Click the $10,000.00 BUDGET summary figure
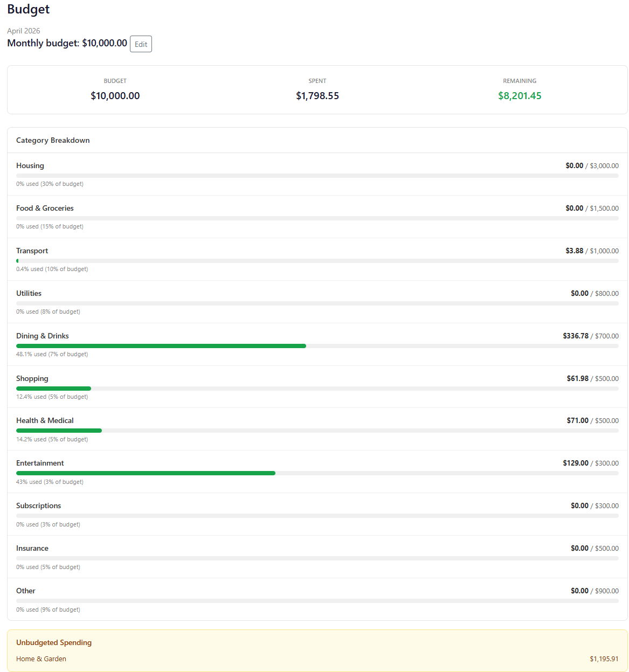The image size is (629, 672). pyautogui.click(x=115, y=95)
